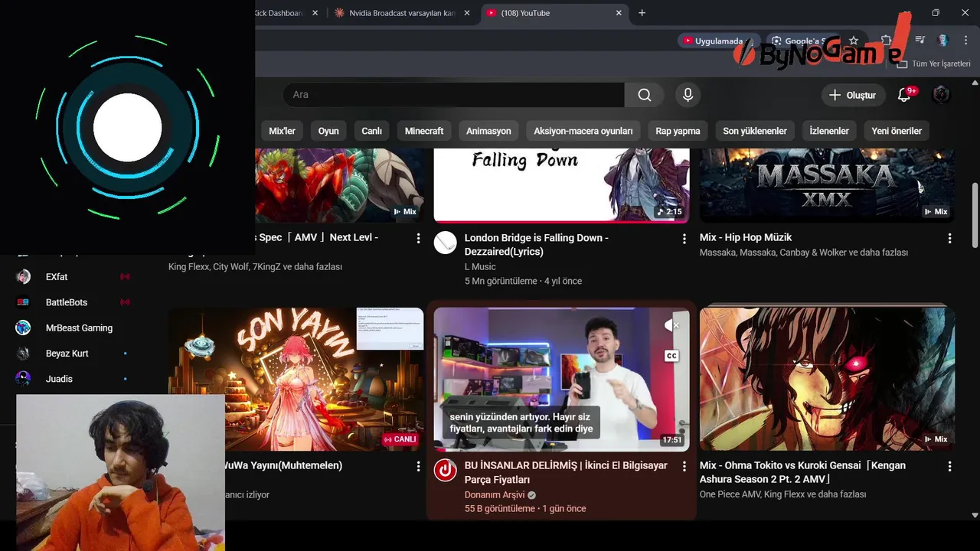Viewport: 980px width, 551px height.
Task: Open the notifications bell with 9+ badge
Action: click(x=904, y=95)
